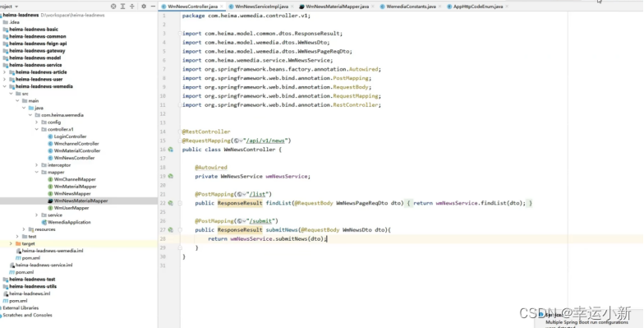Close the AppHttpCodeEnum.java tab
The width and height of the screenshot is (644, 328).
click(507, 7)
